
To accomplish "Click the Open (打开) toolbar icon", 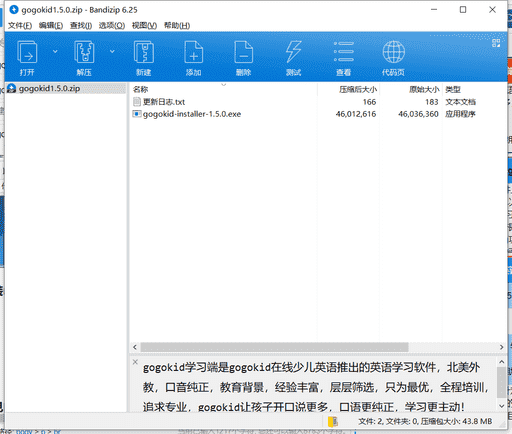I will tap(27, 52).
